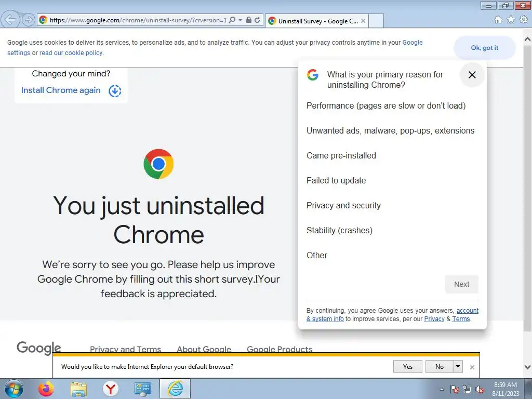
Task: Launch Firefox from the taskbar
Action: coord(46,389)
